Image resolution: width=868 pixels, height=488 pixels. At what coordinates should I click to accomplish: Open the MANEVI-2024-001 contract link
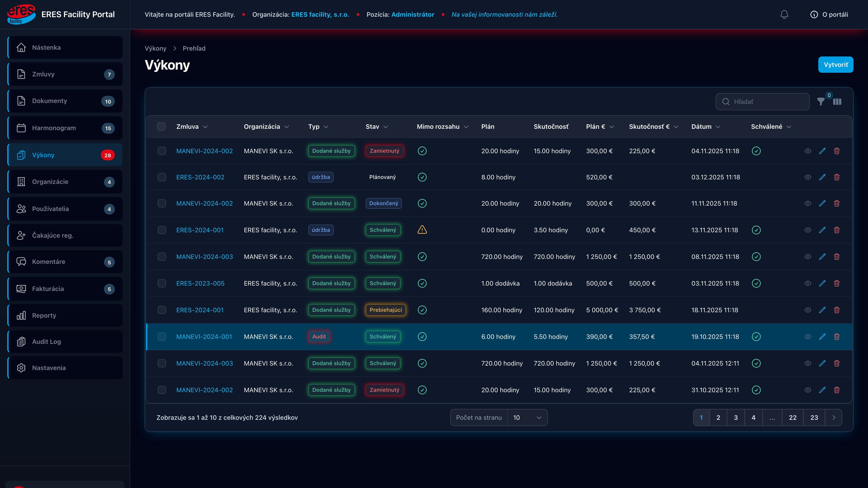(x=204, y=336)
